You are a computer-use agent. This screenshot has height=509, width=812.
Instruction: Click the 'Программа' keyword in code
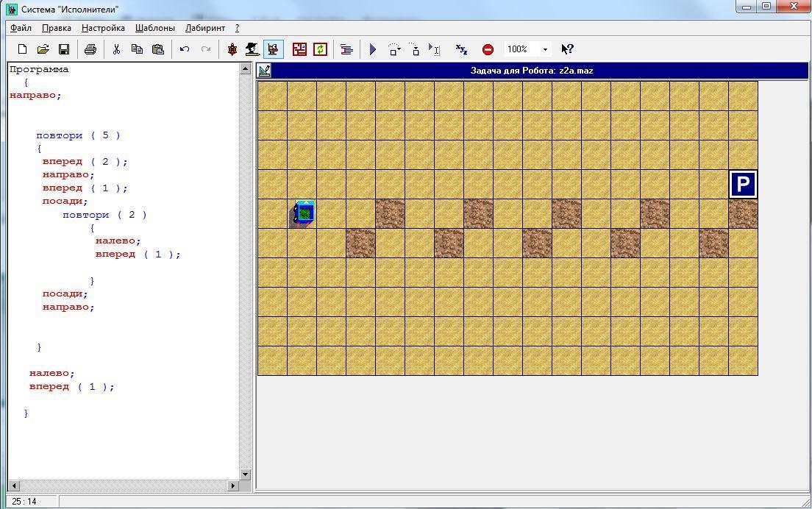pyautogui.click(x=39, y=69)
